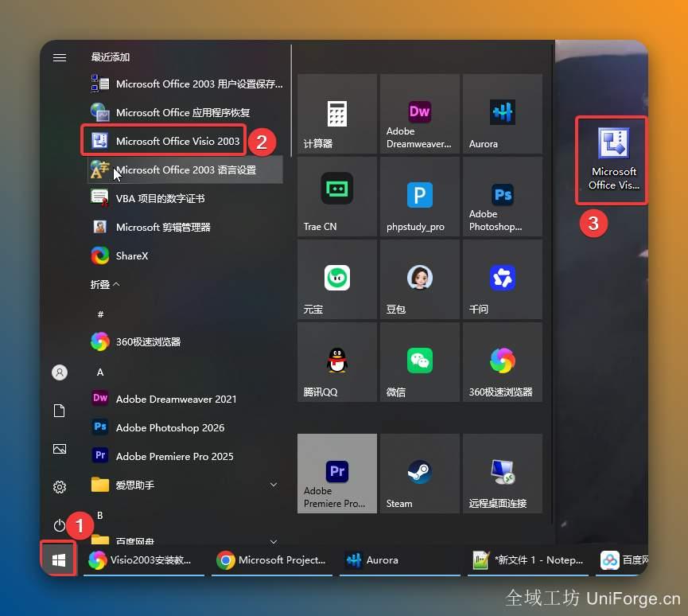Open Microsoft Office 应用程序恢复
The height and width of the screenshot is (616, 688).
click(185, 112)
